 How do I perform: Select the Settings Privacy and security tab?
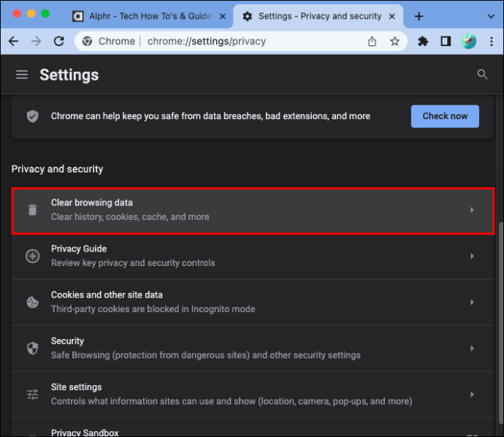click(x=318, y=16)
